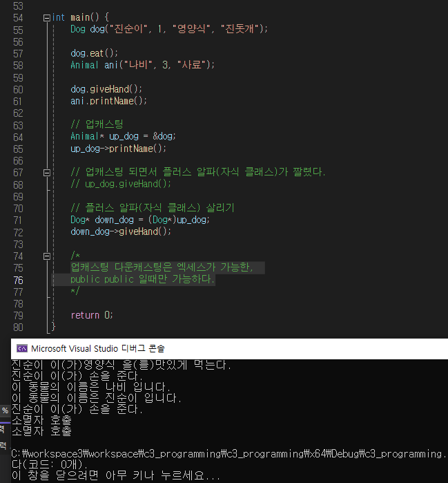Collapse the block comment starting at line 74
The width and height of the screenshot is (448, 483).
(x=47, y=256)
